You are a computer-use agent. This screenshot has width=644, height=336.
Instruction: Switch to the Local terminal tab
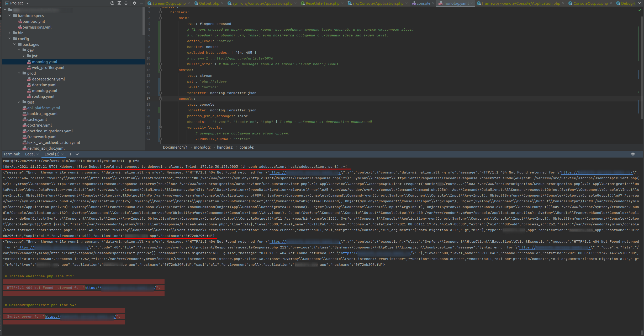coord(30,154)
